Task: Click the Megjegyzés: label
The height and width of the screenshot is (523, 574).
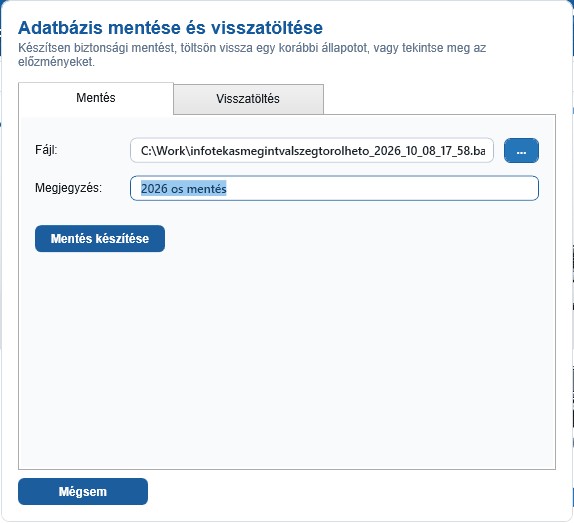Action: [68, 188]
